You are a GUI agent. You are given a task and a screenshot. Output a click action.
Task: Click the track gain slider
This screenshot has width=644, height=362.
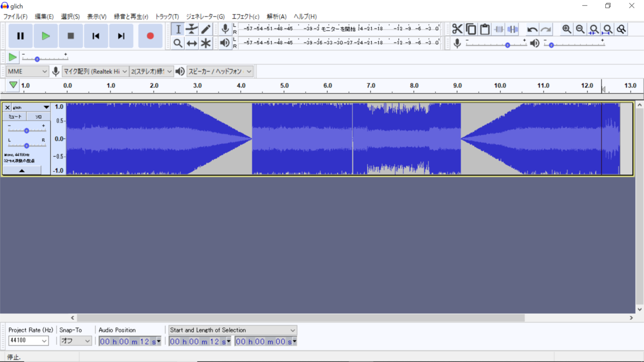[26, 130]
